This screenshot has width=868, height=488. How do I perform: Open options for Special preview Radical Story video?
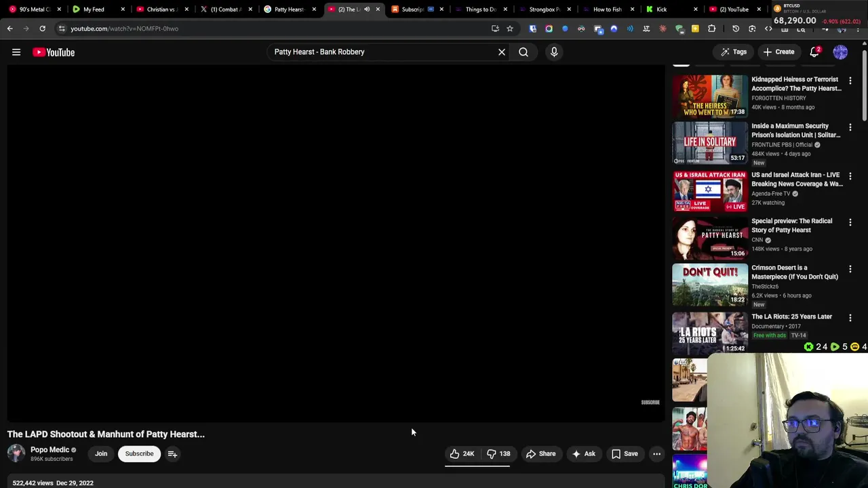850,222
